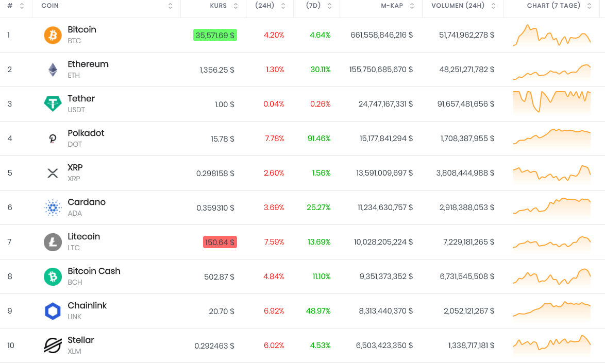Click the Tether coin logo
Viewport: 605px width, 364px height.
[53, 104]
